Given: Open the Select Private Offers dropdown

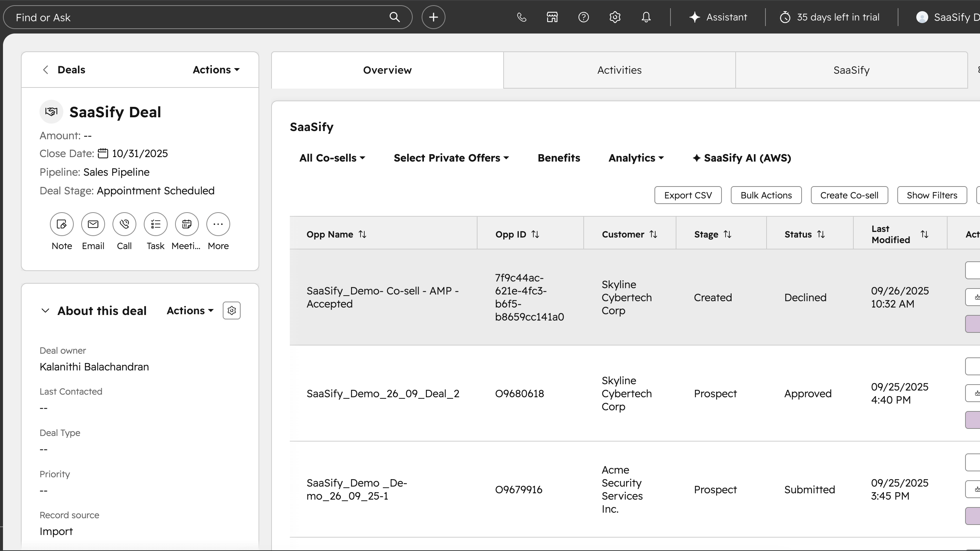Looking at the screenshot, I should pos(451,158).
